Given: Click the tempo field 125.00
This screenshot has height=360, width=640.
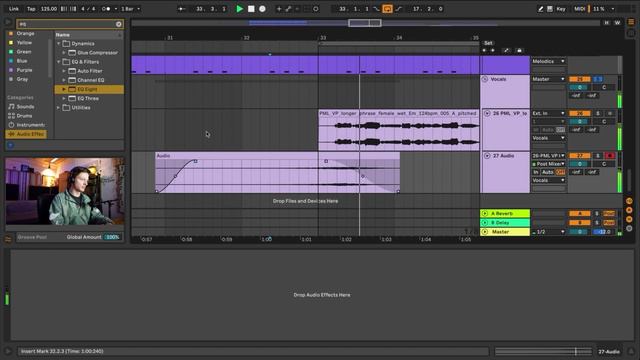Looking at the screenshot, I should point(49,9).
